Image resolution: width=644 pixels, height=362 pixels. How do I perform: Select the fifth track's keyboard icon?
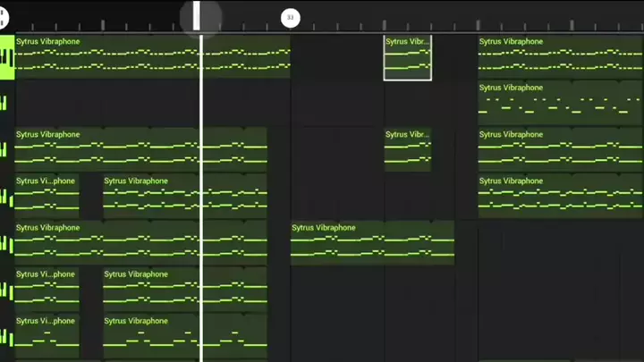pos(6,242)
